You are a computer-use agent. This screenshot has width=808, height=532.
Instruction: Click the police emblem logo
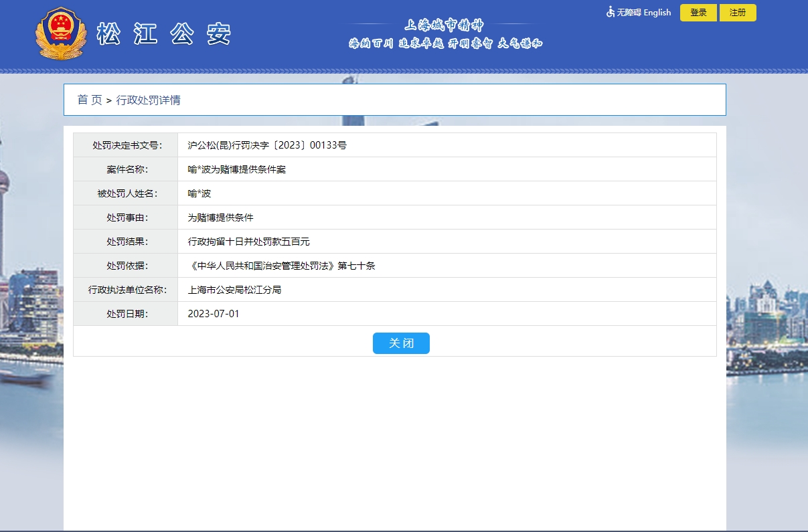[61, 34]
